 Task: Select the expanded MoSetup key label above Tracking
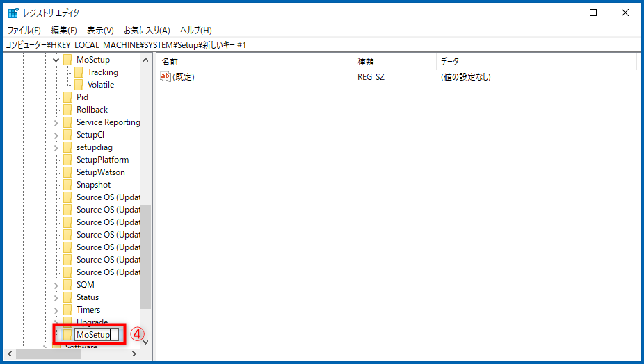[x=93, y=60]
